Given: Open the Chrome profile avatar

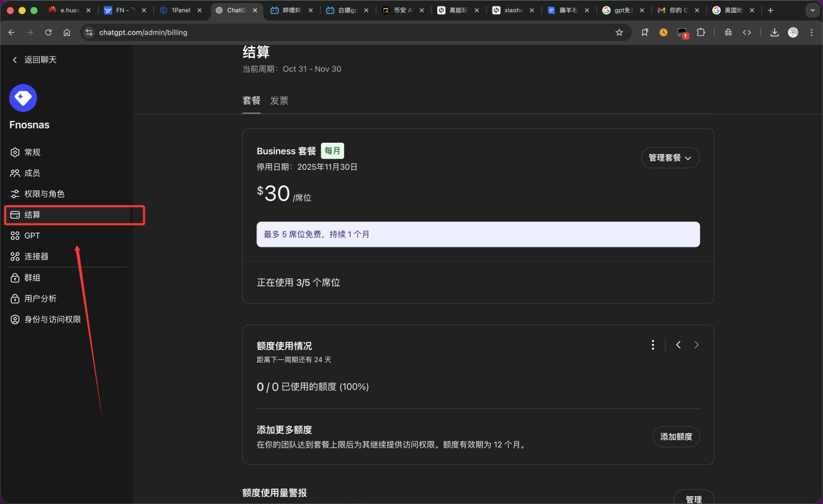Looking at the screenshot, I should tap(793, 32).
